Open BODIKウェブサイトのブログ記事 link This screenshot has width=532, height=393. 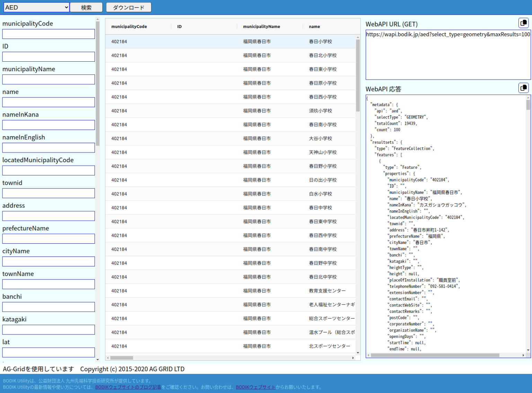pyautogui.click(x=128, y=387)
